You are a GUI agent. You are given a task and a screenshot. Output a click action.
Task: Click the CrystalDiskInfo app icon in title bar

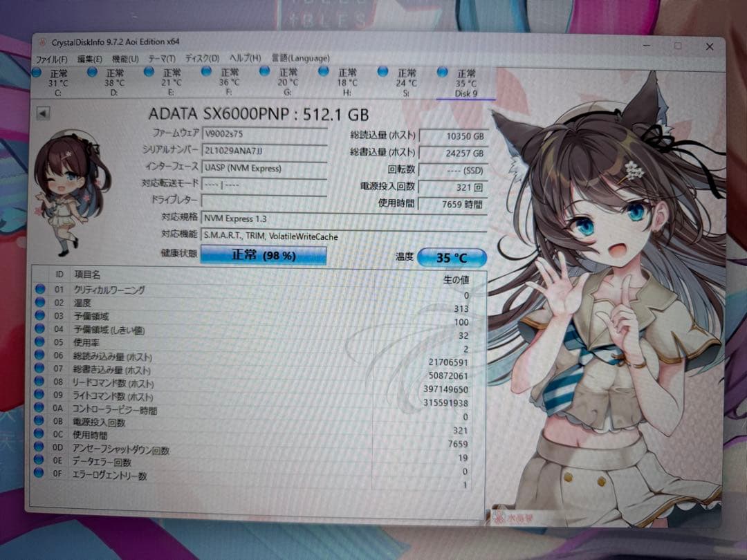pyautogui.click(x=42, y=42)
